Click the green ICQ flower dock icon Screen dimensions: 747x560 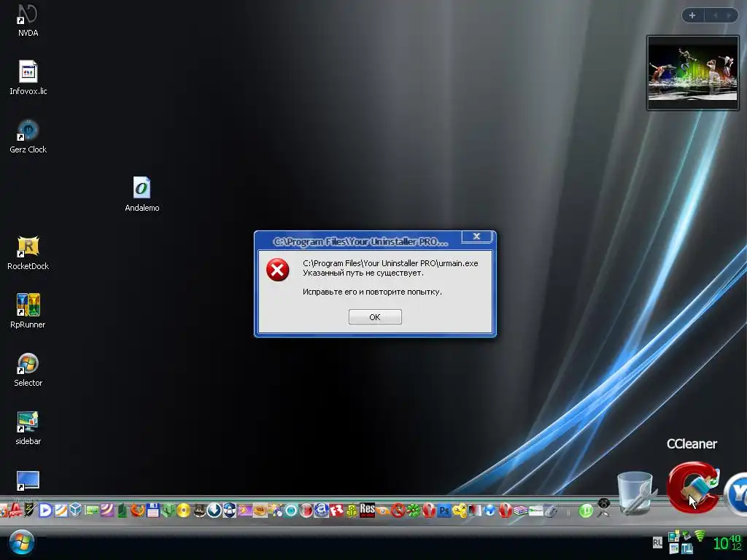click(413, 511)
